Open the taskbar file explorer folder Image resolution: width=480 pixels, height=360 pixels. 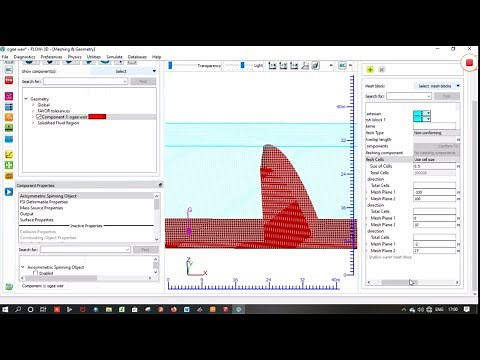109,309
